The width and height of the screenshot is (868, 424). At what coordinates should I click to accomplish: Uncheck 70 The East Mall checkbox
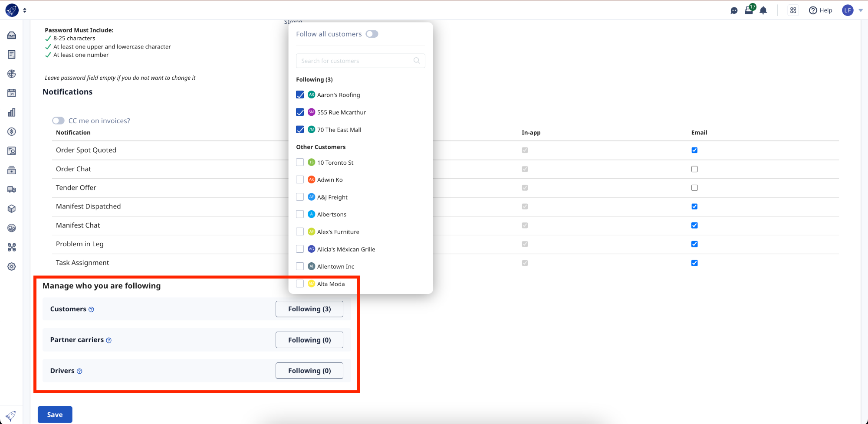click(x=300, y=129)
